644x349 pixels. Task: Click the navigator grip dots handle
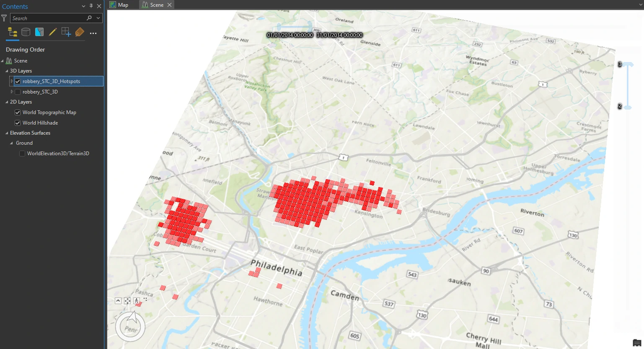[x=145, y=299]
